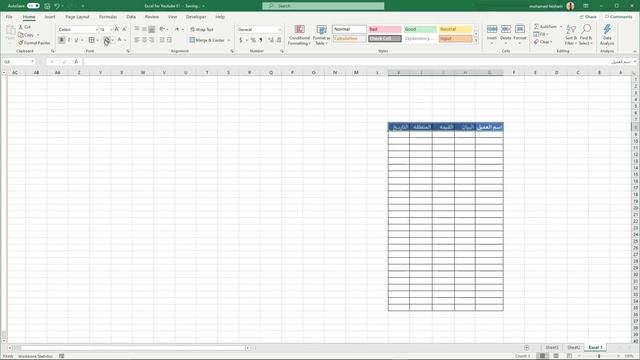Toggle the Bottom Align button

point(151,29)
